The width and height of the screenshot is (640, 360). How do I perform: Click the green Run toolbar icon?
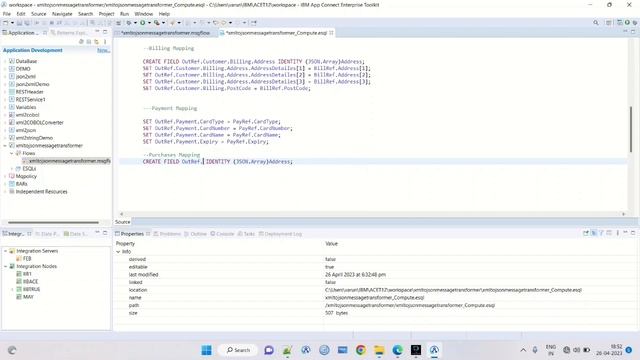point(142,23)
